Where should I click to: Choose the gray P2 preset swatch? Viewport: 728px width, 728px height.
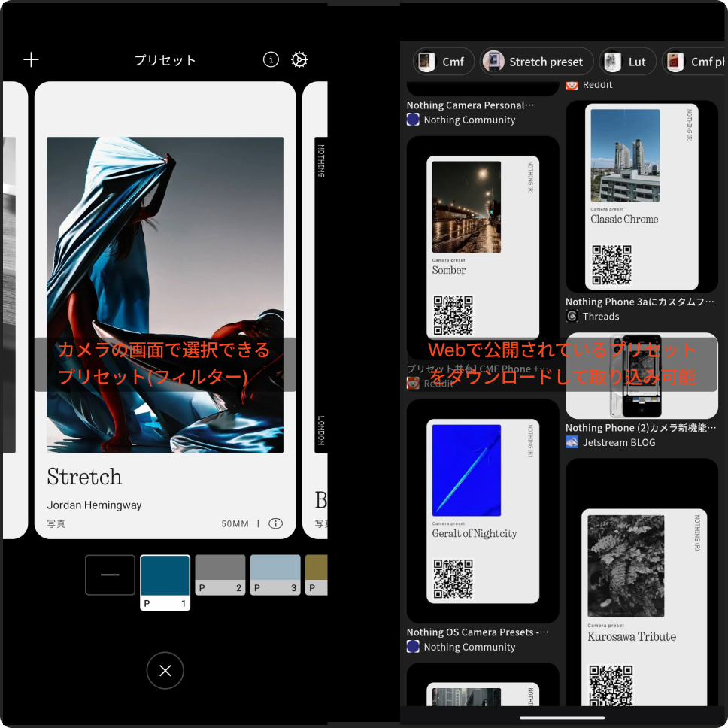[220, 575]
